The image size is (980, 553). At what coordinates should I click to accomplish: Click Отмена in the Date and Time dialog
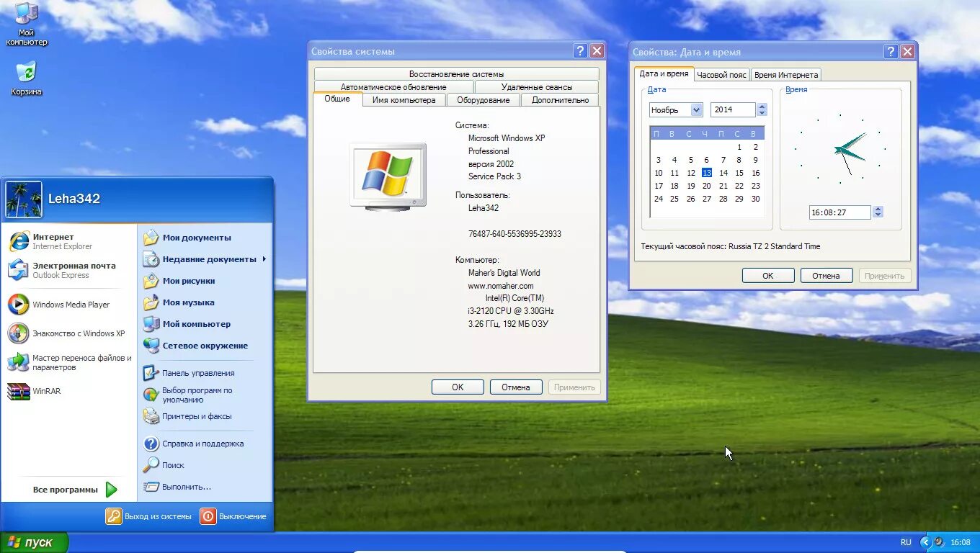pyautogui.click(x=826, y=275)
